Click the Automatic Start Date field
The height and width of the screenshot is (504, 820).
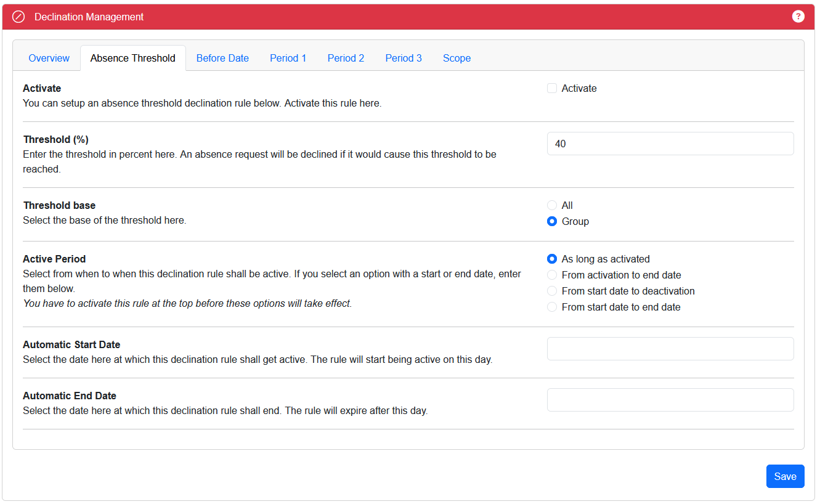click(670, 349)
